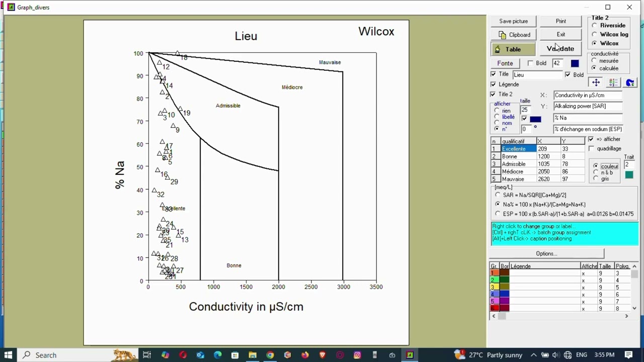This screenshot has width=644, height=362.
Task: Open Microsoft Edge from the taskbar
Action: click(x=217, y=355)
